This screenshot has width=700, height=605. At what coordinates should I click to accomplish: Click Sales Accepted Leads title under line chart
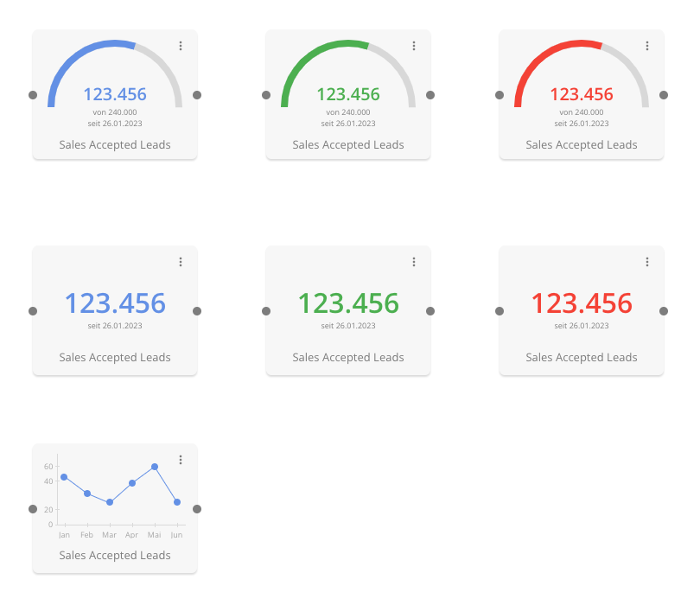pos(115,555)
